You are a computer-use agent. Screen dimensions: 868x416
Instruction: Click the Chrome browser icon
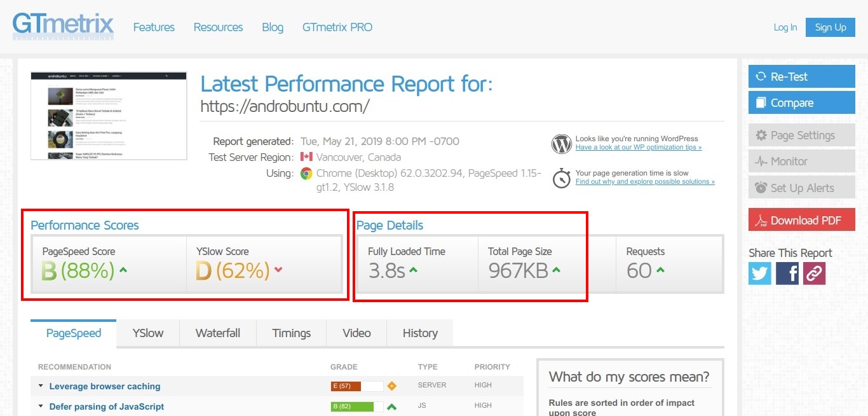coord(306,174)
